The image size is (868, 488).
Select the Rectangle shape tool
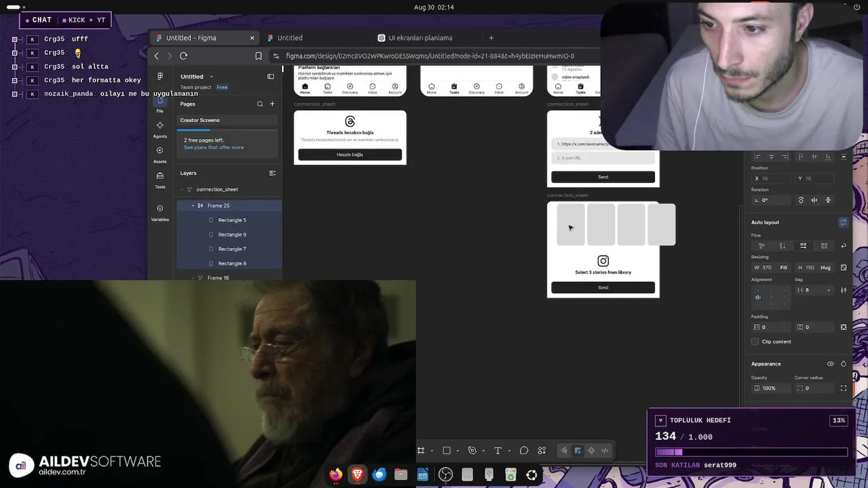pos(446,451)
